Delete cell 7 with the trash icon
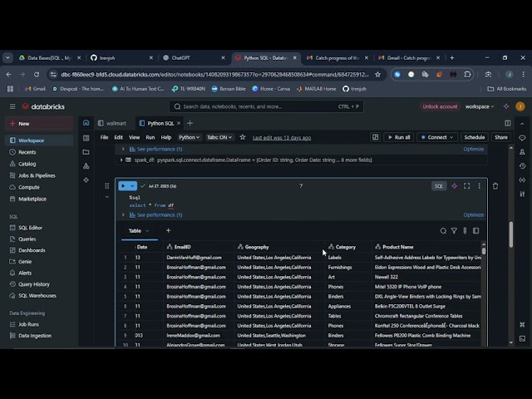This screenshot has width=532, height=399. (495, 186)
